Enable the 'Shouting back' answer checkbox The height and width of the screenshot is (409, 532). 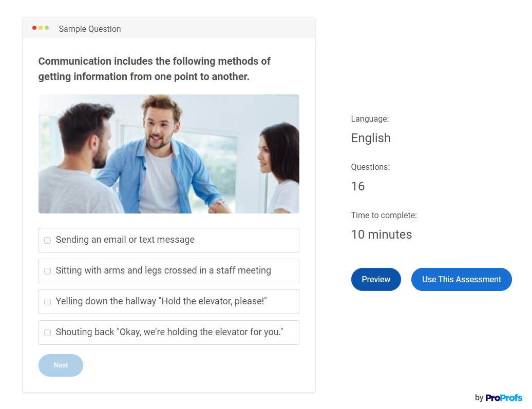click(x=47, y=333)
